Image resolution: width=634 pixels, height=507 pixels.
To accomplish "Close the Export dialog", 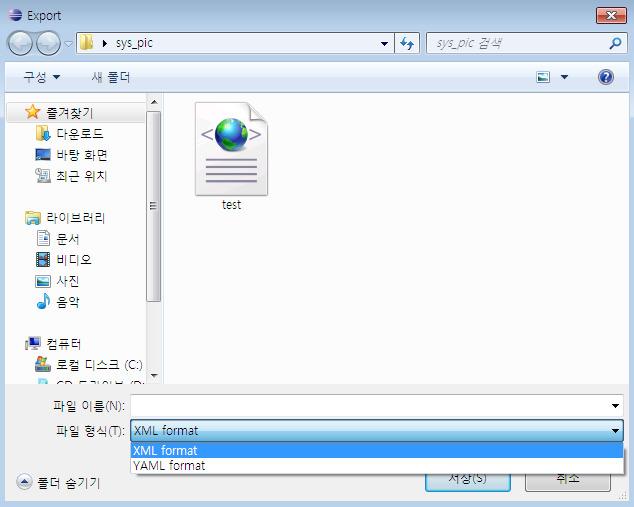I will 611,16.
